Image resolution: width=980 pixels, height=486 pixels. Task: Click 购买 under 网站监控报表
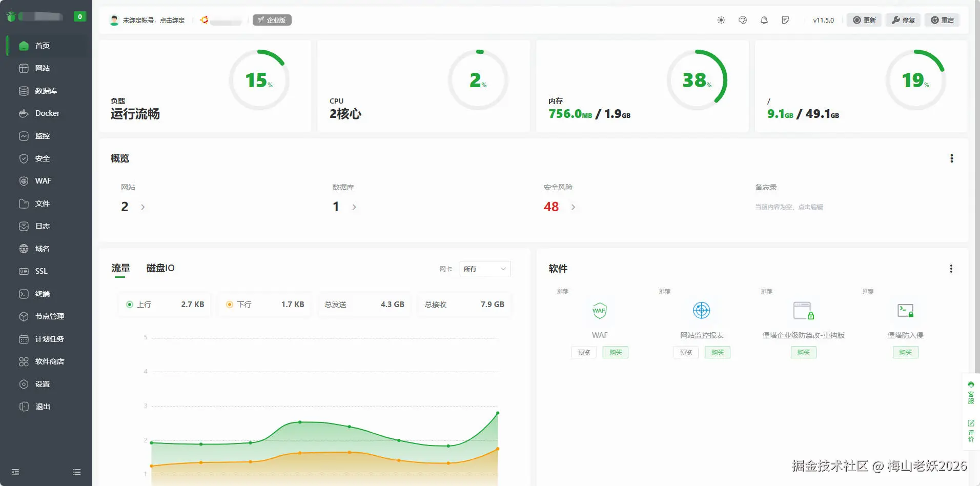click(718, 352)
